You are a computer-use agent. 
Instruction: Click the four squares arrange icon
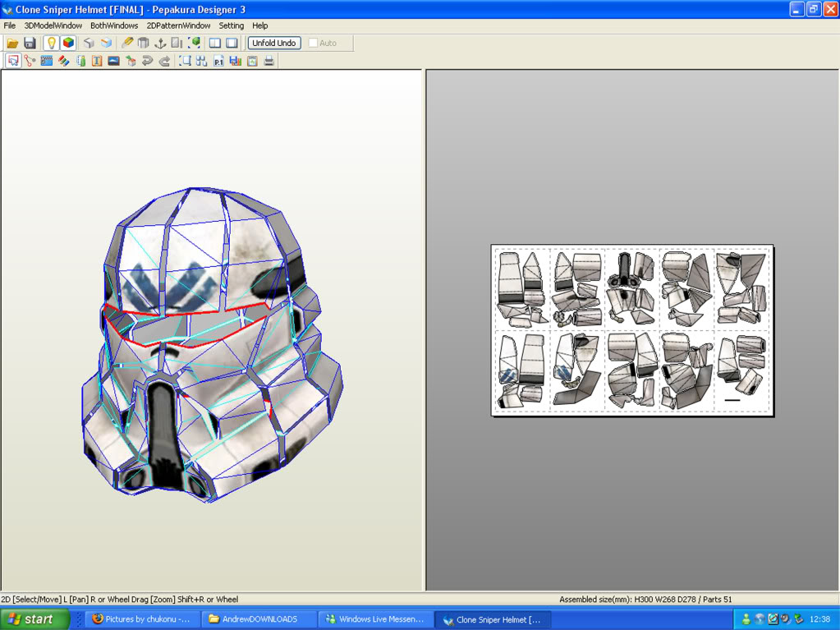(201, 61)
